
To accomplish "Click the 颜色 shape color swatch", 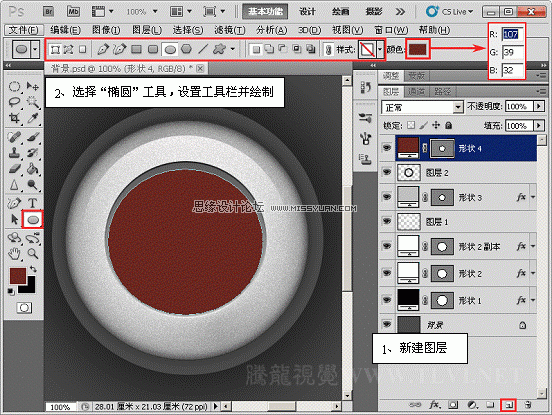I will [x=418, y=49].
